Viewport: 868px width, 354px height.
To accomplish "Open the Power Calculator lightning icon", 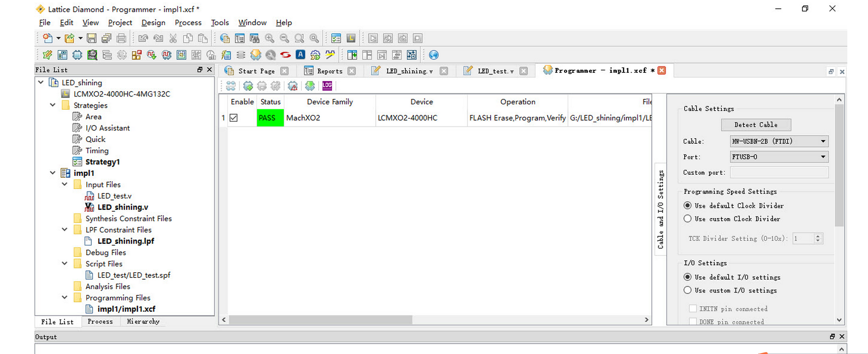I will 226,55.
